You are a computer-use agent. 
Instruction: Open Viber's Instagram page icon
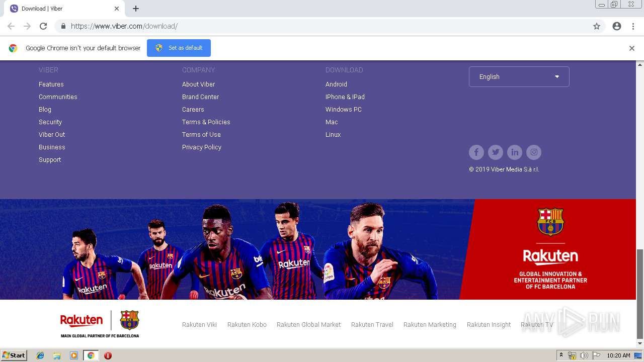pos(534,152)
